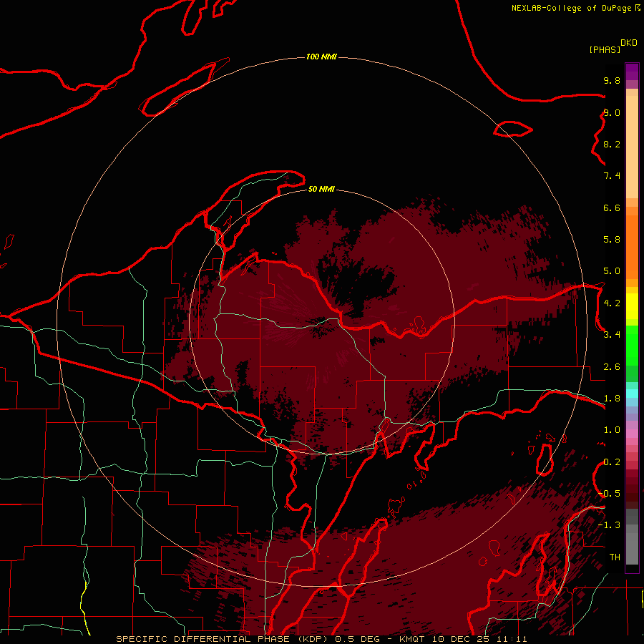Click the 5.8 value on color scale

(x=612, y=240)
